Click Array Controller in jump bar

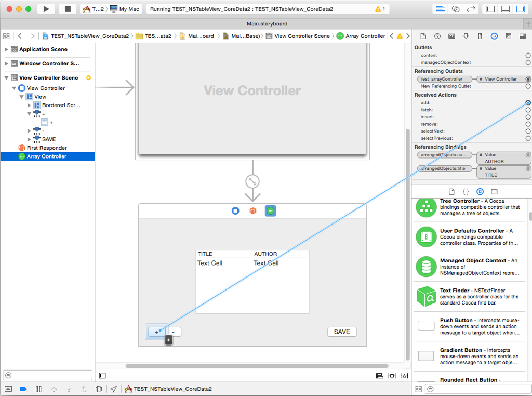pyautogui.click(x=361, y=36)
